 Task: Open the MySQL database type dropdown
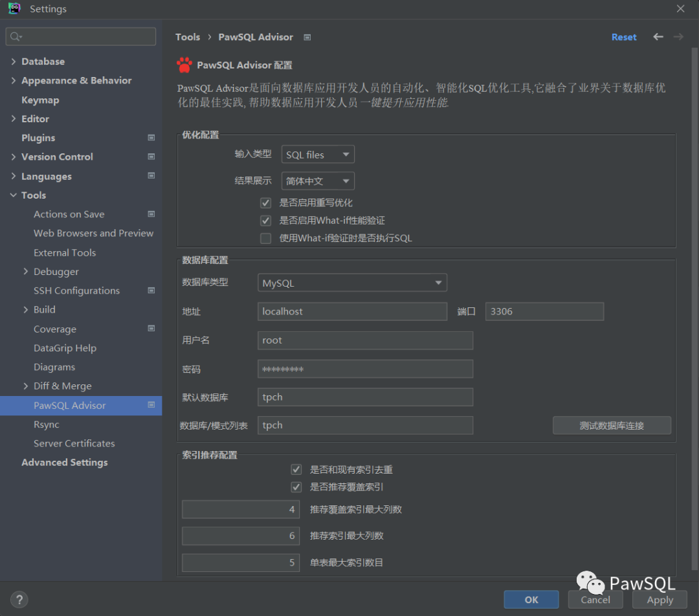tap(352, 283)
